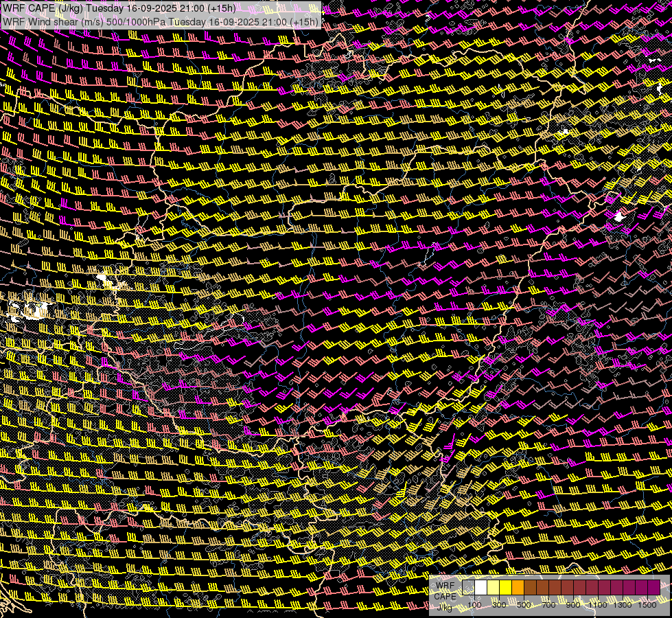Choose the 700 value on the colorbar
672x618 pixels.
click(548, 605)
